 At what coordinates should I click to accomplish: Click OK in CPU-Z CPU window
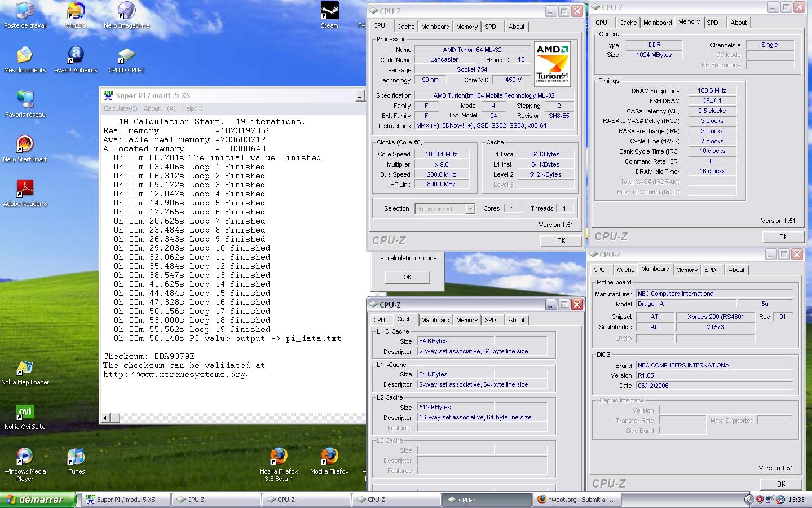point(561,240)
